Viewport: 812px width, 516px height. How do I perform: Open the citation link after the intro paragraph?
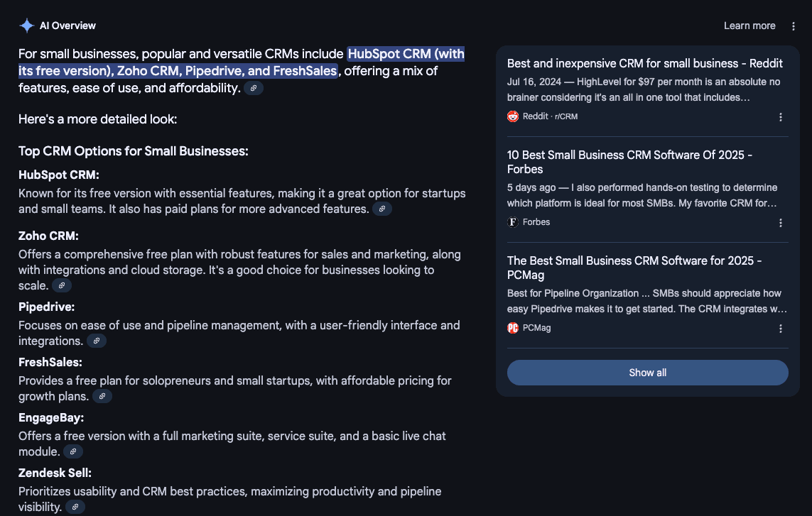coord(254,87)
